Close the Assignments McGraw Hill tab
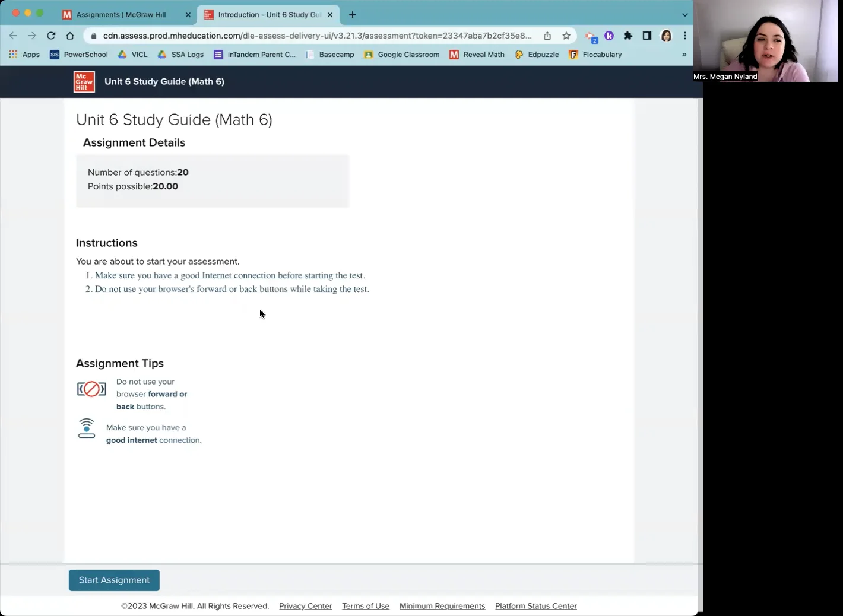The image size is (843, 616). pyautogui.click(x=188, y=15)
